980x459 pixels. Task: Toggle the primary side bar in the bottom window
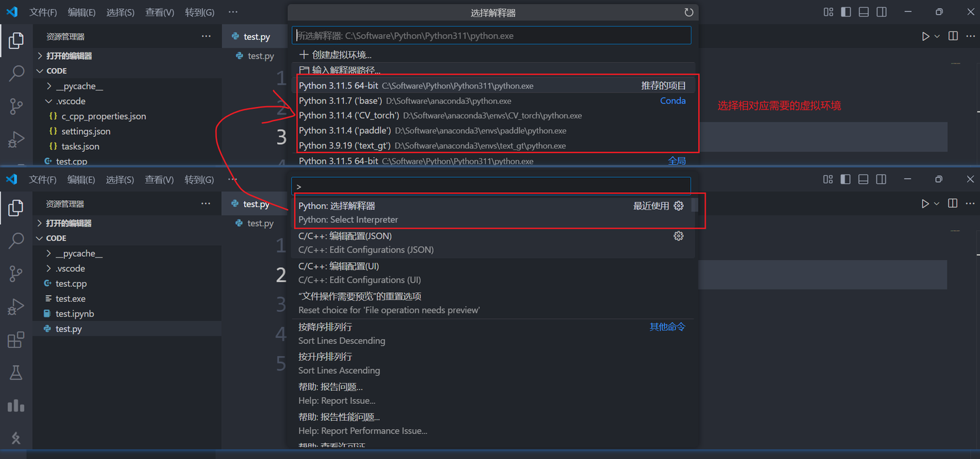click(x=846, y=179)
